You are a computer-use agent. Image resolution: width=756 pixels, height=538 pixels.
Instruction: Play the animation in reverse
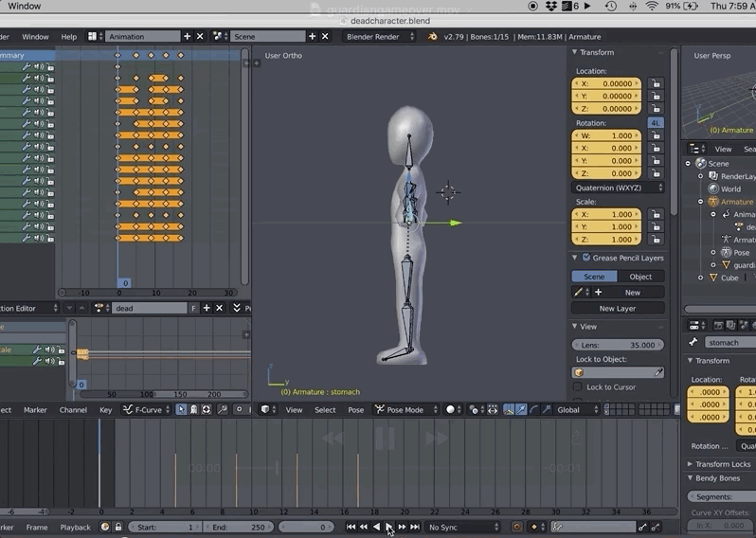pyautogui.click(x=376, y=528)
